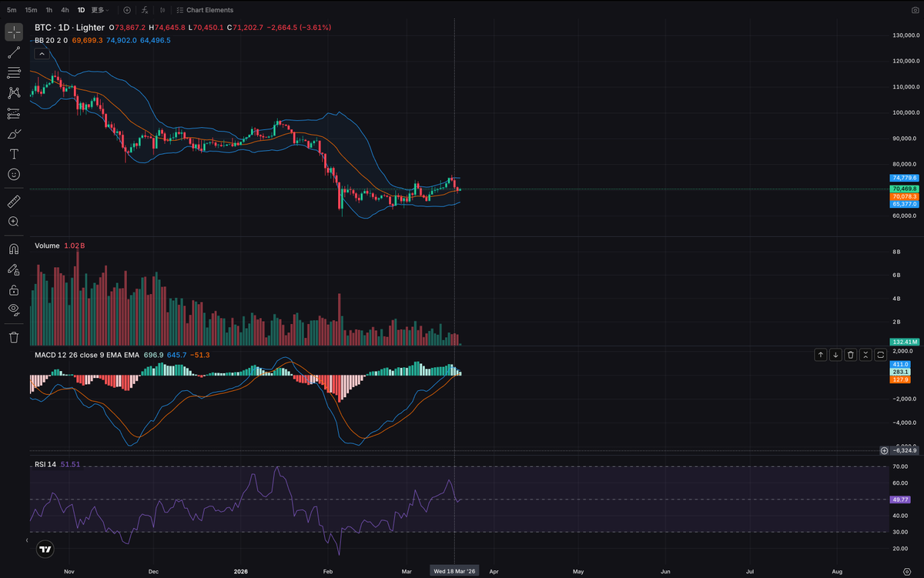Click the BTC · 1D · Lighter title
The height and width of the screenshot is (578, 924).
69,27
